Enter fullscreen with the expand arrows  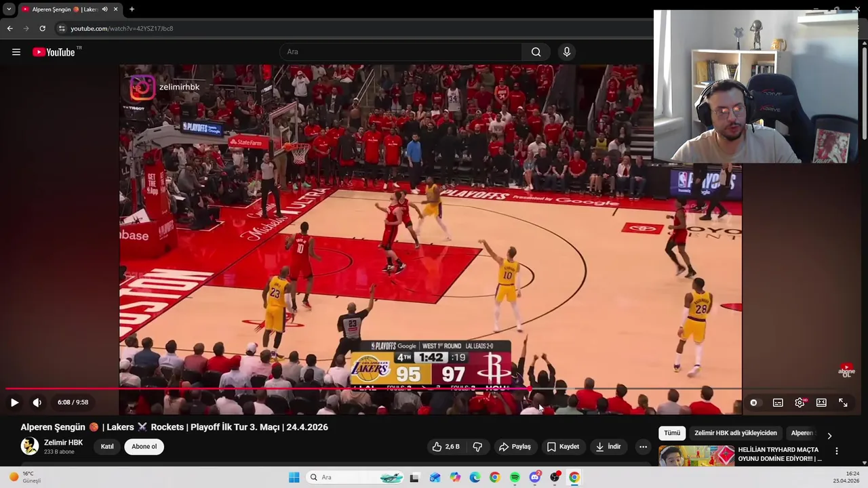[x=843, y=403]
